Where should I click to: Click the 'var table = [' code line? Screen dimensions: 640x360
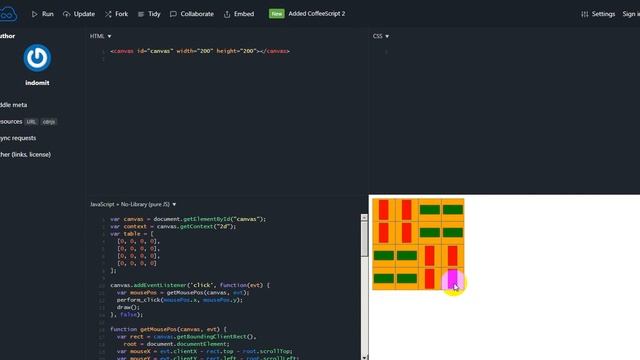coord(132,234)
